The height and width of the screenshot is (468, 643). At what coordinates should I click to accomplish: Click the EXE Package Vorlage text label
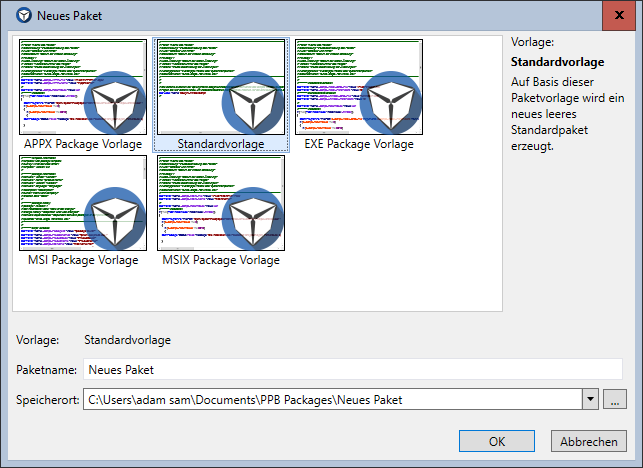pyautogui.click(x=359, y=144)
